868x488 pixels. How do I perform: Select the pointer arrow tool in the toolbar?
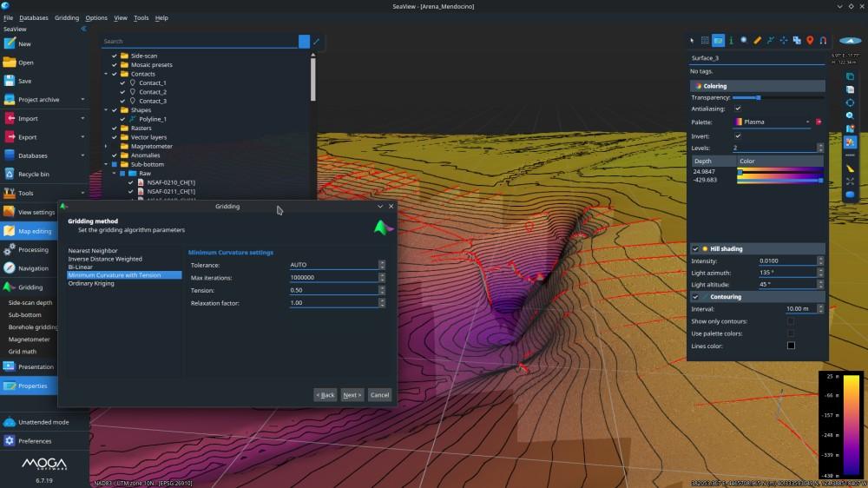[692, 41]
